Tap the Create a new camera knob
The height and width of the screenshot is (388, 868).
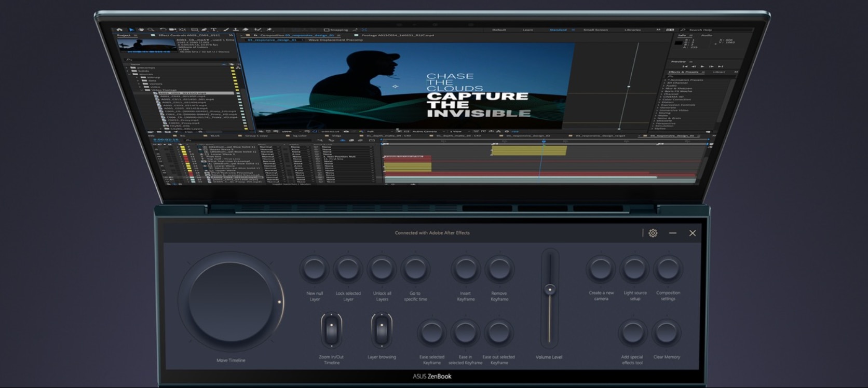(601, 269)
